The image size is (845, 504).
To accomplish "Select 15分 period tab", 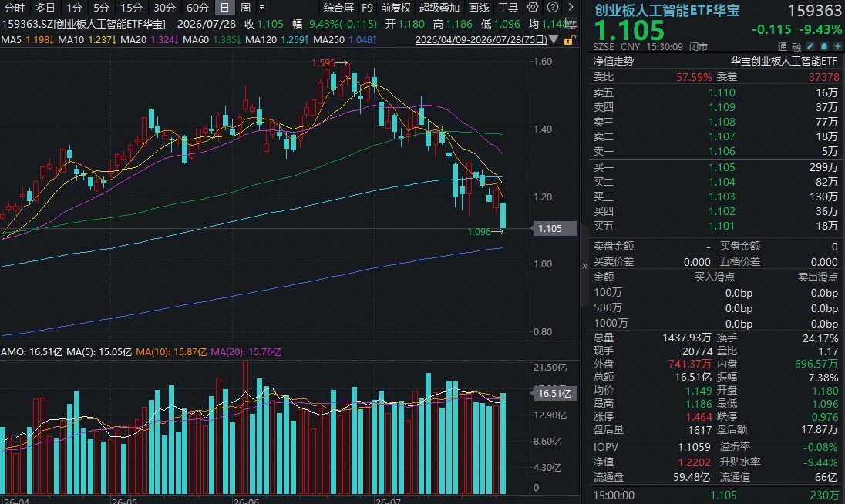I will (x=131, y=8).
